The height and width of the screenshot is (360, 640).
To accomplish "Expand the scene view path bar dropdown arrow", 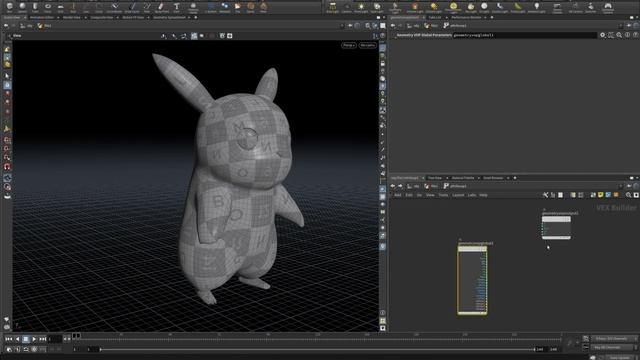I will tap(342, 26).
